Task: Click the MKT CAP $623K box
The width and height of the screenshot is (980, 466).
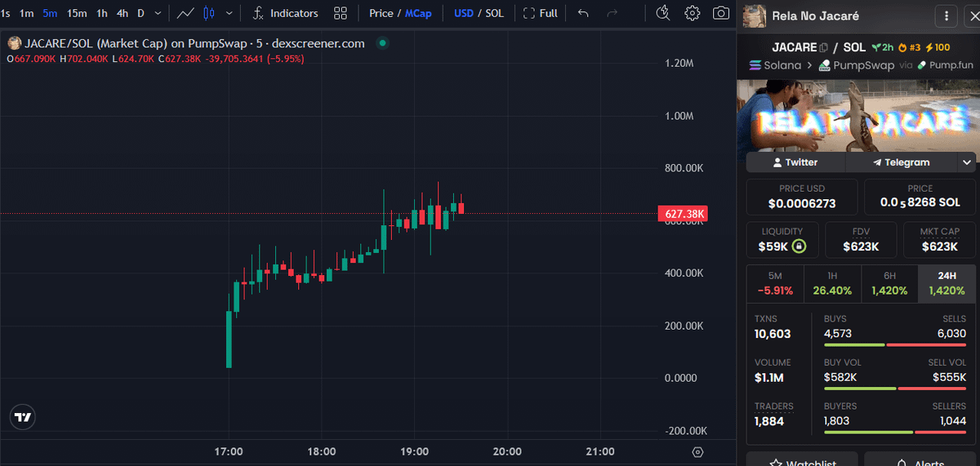Action: click(x=939, y=240)
